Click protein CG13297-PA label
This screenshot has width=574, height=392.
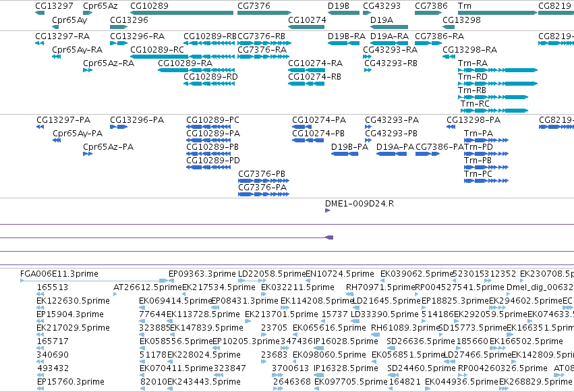(63, 120)
